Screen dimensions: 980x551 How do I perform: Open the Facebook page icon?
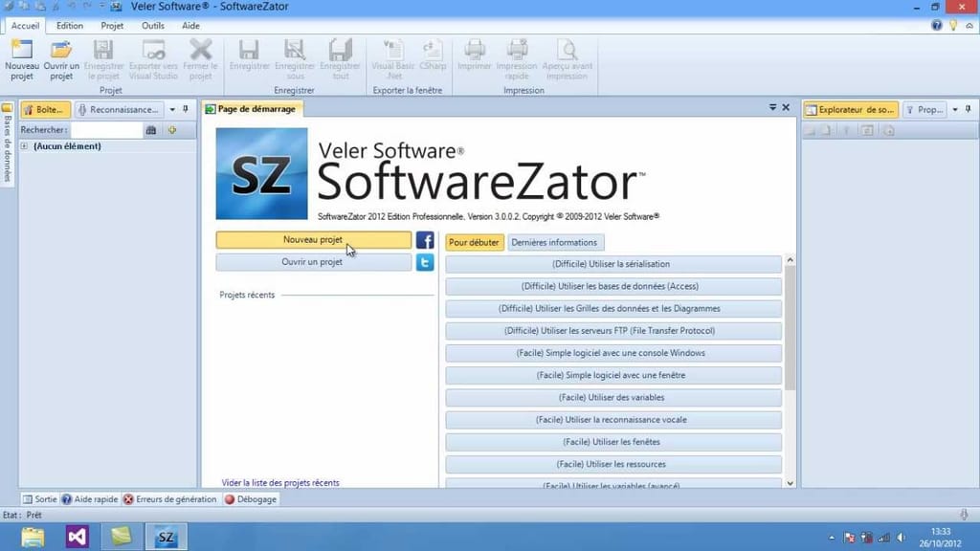click(x=425, y=240)
